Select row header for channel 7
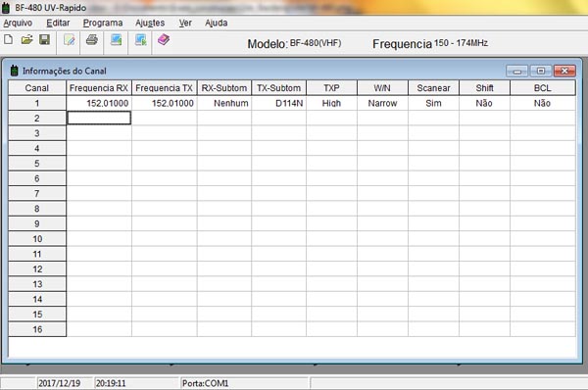The height and width of the screenshot is (390, 588). pos(37,193)
